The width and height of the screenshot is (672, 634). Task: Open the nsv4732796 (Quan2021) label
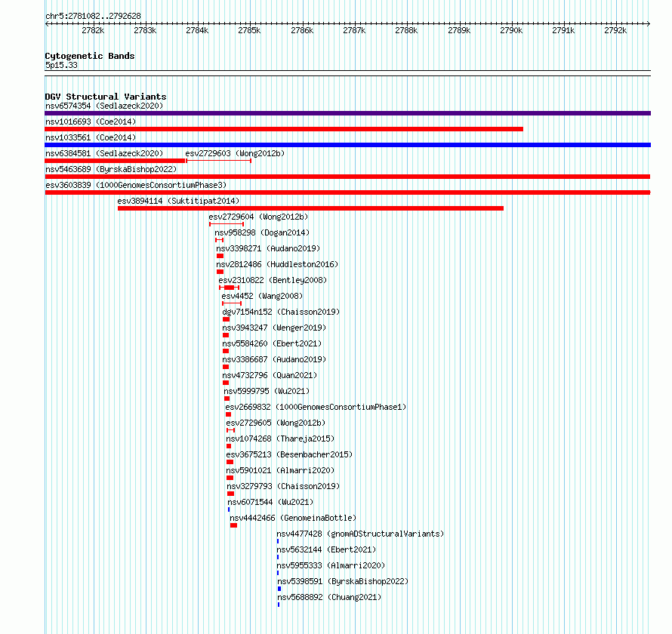(270, 375)
